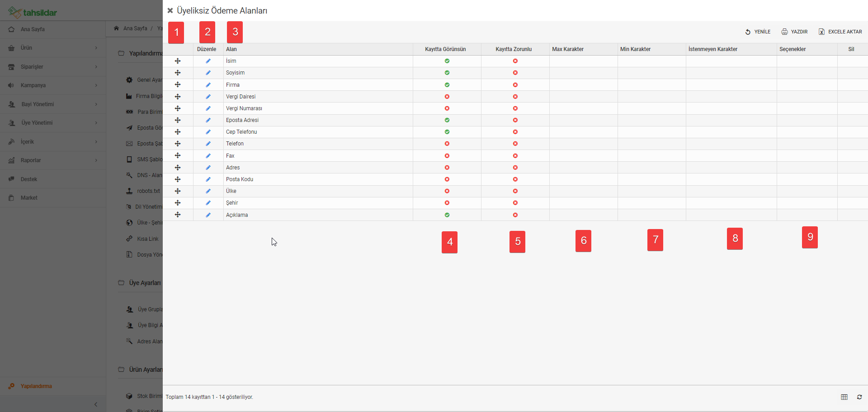Viewport: 868px width, 412px height.
Task: Collapse the sidebar with bottom chevron
Action: (x=96, y=404)
